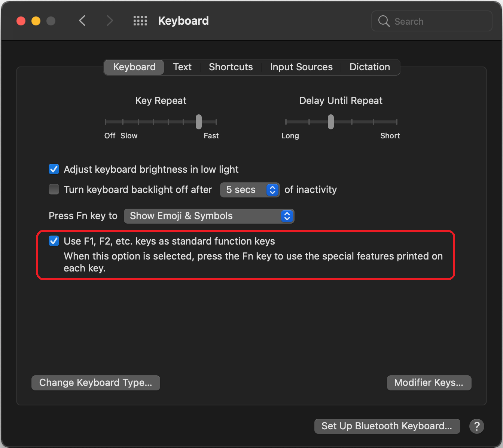
Task: Switch to the Dictation tab
Action: point(370,67)
